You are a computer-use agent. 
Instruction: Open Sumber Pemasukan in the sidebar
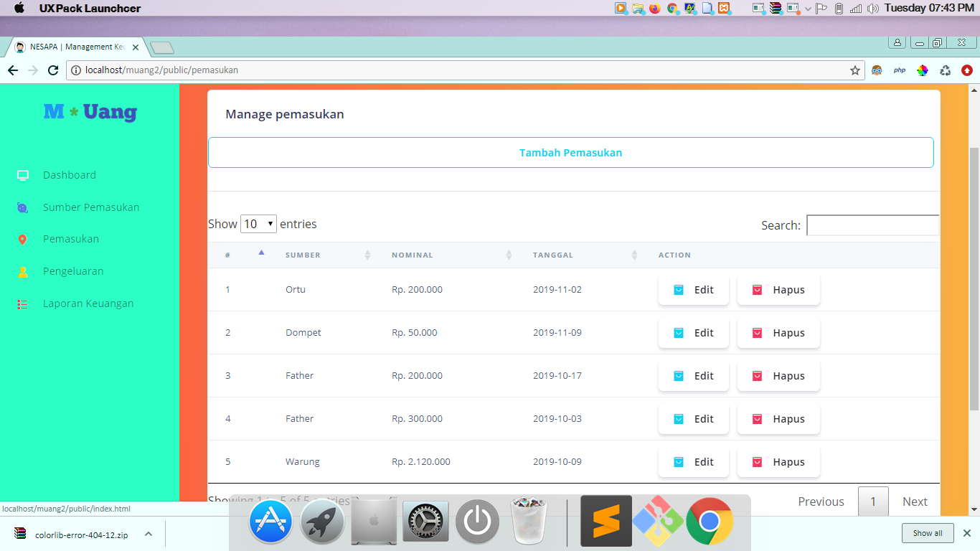point(91,207)
